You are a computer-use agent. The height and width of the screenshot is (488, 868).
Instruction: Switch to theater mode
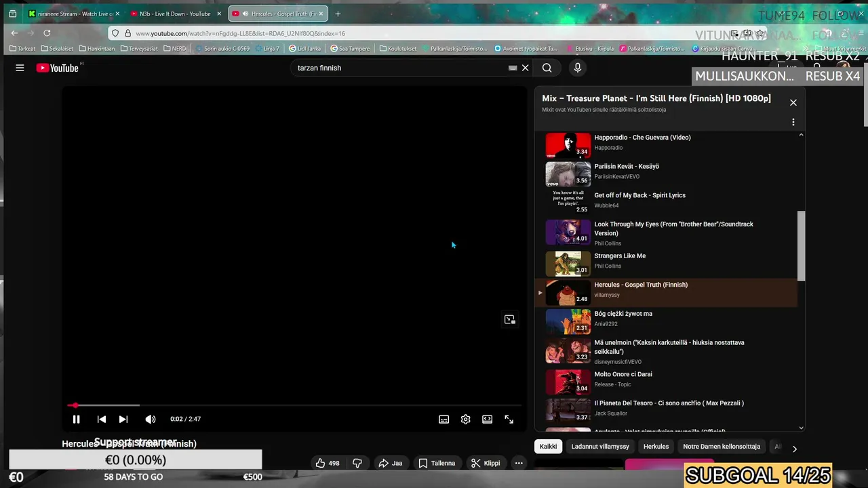[487, 419]
